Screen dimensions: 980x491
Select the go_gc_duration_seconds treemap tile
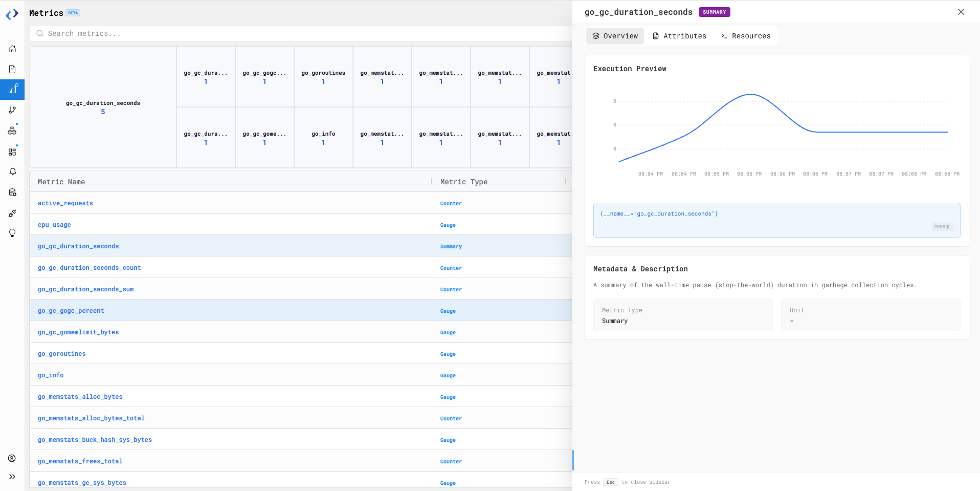pos(103,107)
